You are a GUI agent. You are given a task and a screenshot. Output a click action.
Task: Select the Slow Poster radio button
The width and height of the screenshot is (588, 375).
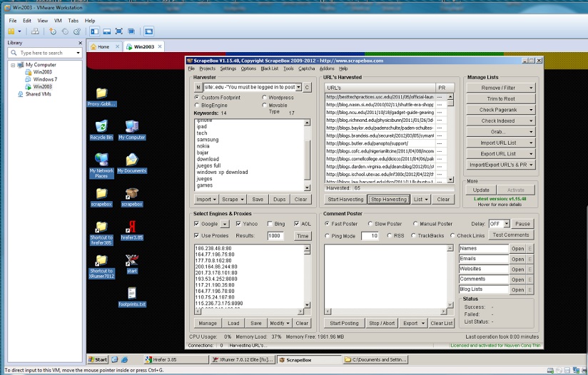coord(370,224)
